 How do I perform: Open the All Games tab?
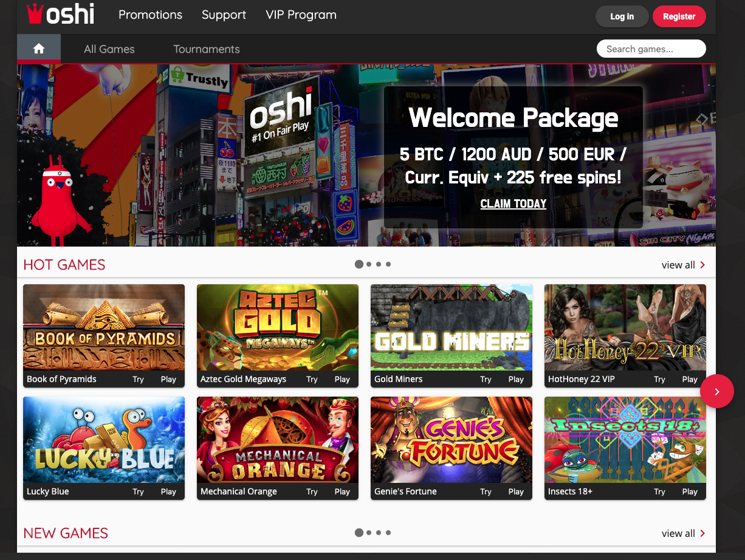click(x=109, y=49)
